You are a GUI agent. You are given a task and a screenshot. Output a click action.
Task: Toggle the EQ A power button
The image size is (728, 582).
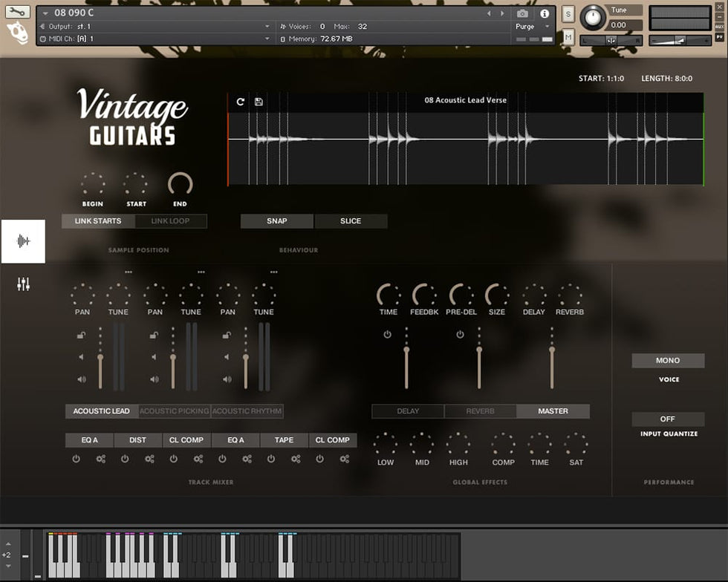[x=76, y=459]
